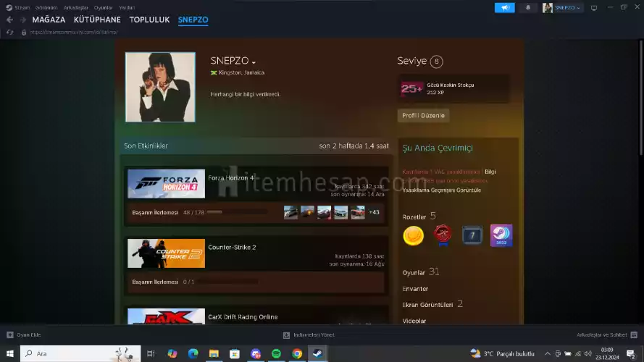Click the browser back arrow
644x362 pixels.
click(9, 20)
